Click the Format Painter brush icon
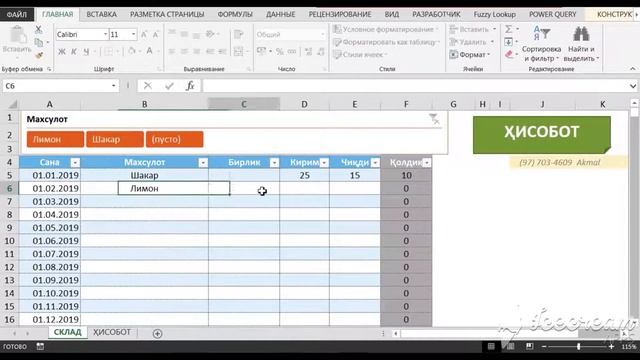This screenshot has width=640, height=360. [39, 55]
